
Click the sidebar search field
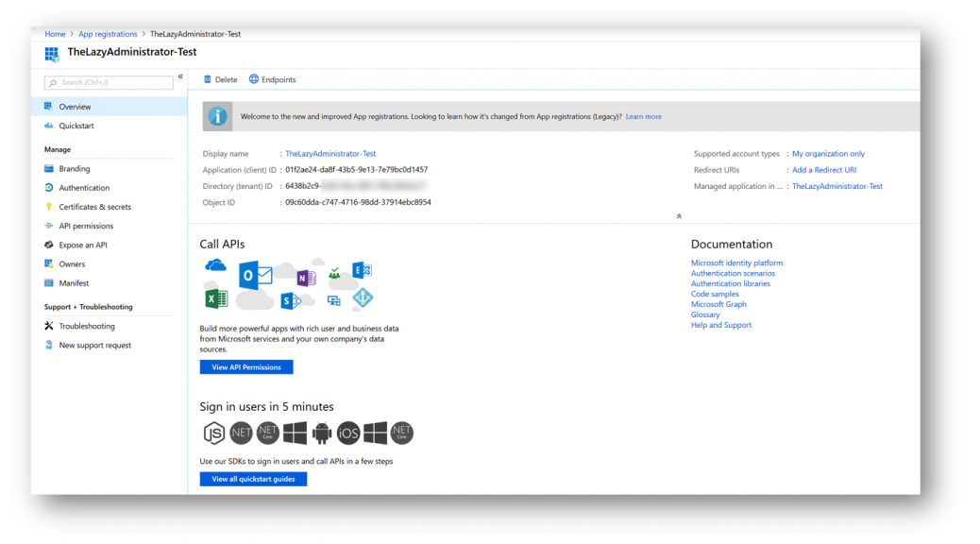109,82
